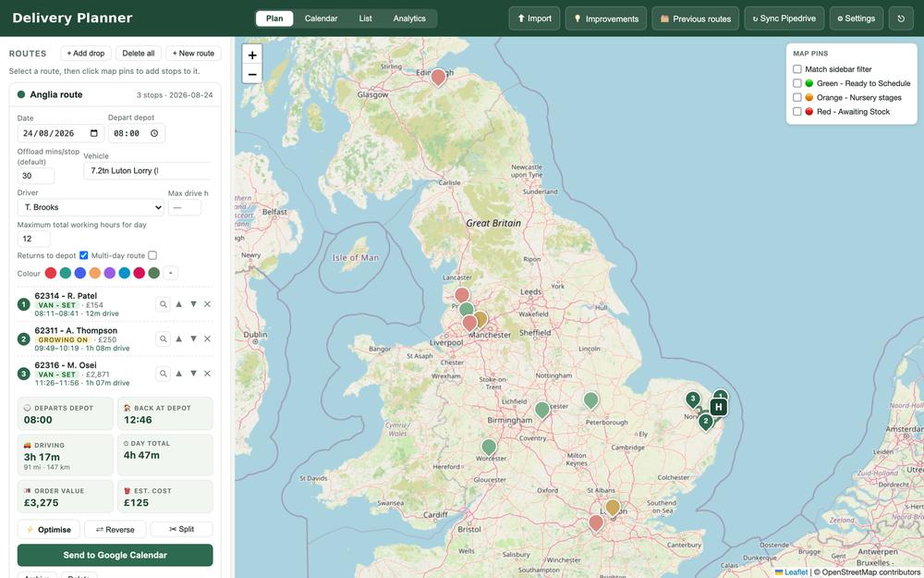Open the Driver dropdown T. Brooks
924x578 pixels.
(x=91, y=207)
